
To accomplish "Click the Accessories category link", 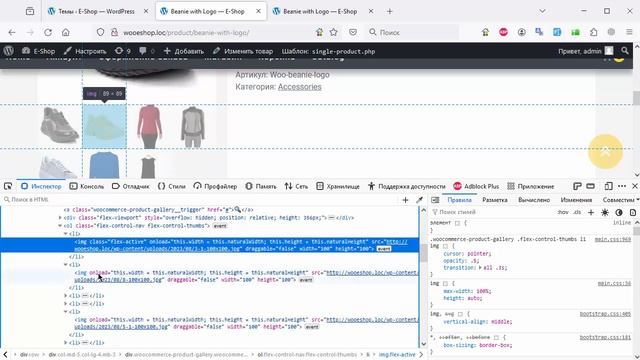I will click(299, 87).
